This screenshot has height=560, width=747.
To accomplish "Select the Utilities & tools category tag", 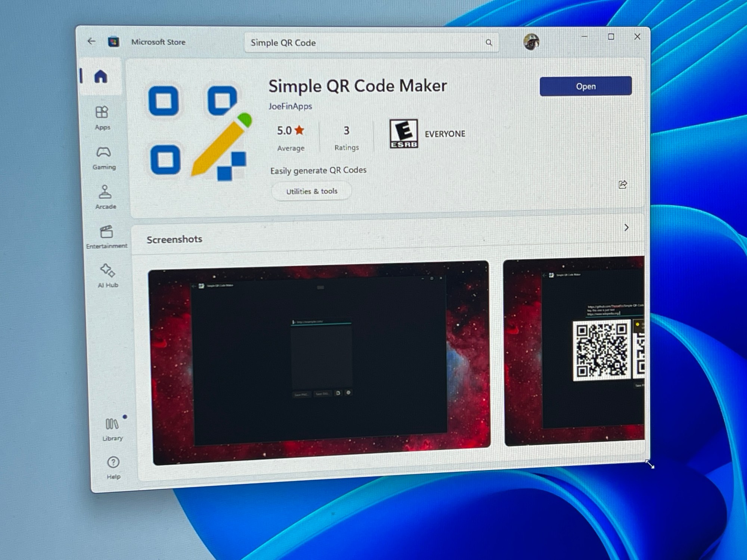I will 311,191.
